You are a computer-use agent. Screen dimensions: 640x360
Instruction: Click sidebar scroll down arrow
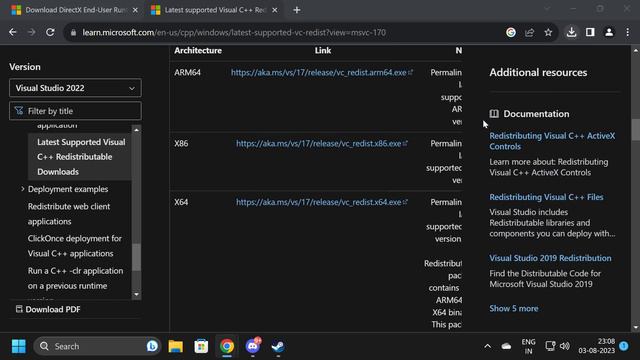point(136,294)
